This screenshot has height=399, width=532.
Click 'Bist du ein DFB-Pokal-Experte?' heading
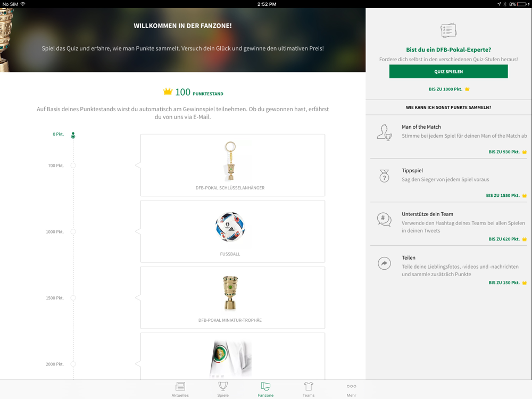448,49
